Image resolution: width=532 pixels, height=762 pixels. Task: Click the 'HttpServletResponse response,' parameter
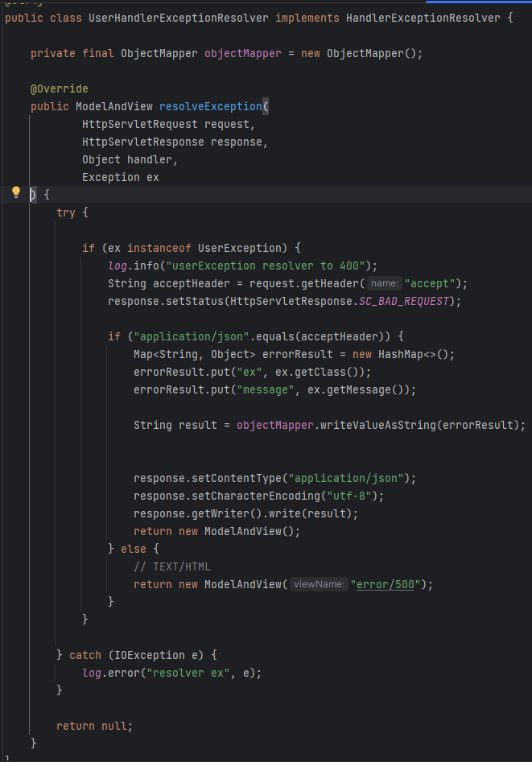[x=175, y=142]
